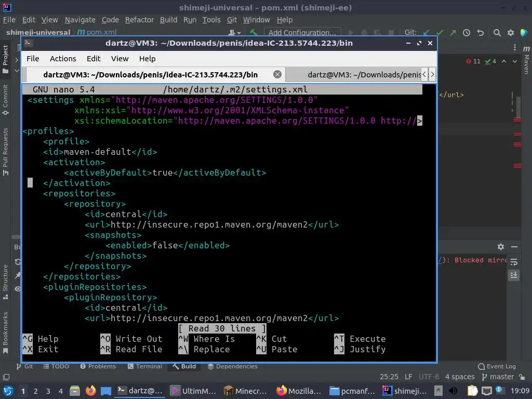The height and width of the screenshot is (399, 532).
Task: Open the Problems tool window tab
Action: tap(98, 366)
